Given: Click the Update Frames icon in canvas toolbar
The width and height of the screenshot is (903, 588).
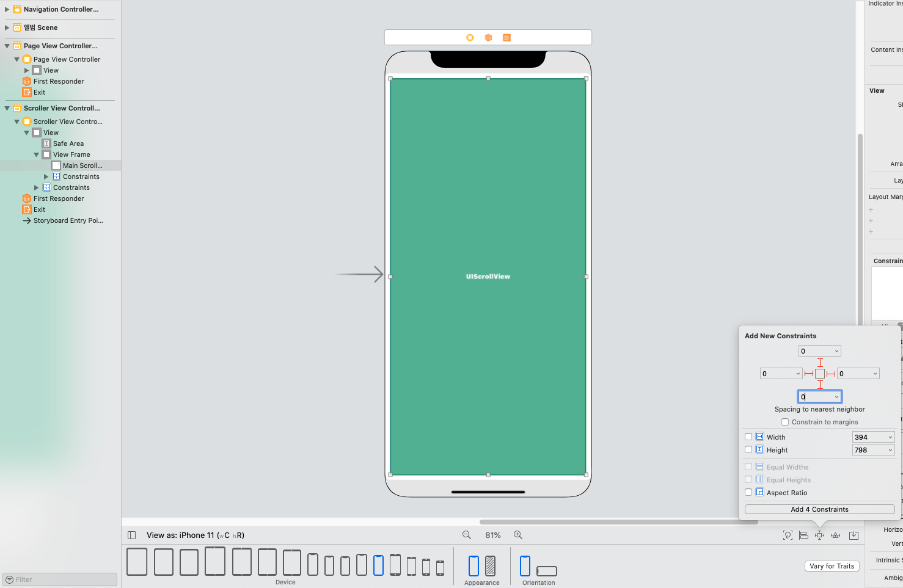Looking at the screenshot, I should coord(788,535).
